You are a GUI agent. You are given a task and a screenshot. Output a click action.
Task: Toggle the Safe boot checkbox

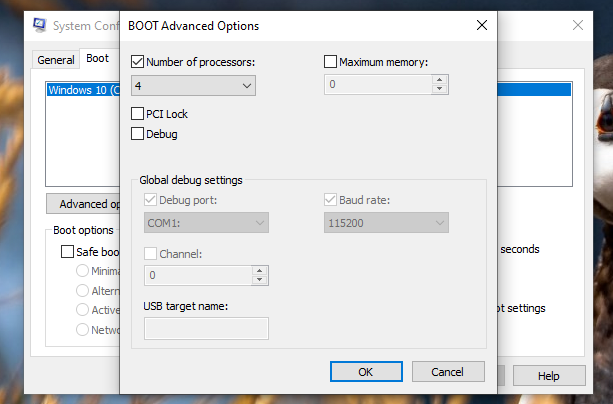[68, 252]
